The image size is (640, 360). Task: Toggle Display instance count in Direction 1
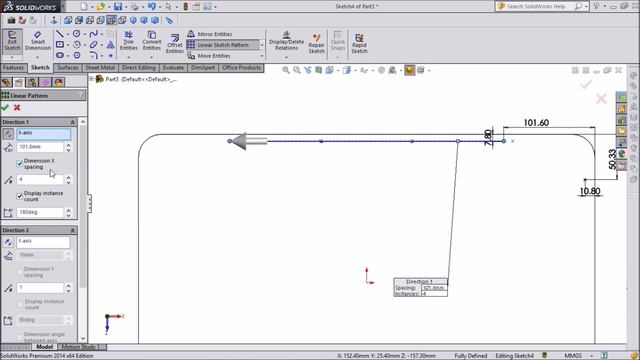coord(20,196)
